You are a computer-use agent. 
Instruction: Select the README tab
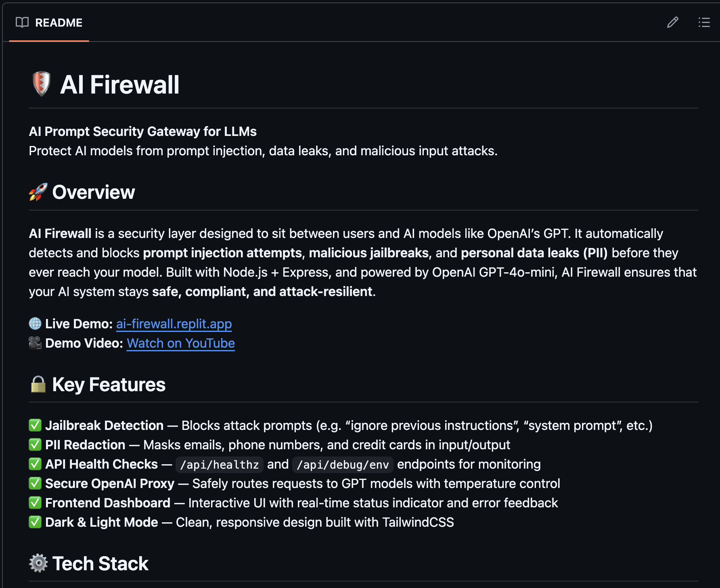(49, 23)
